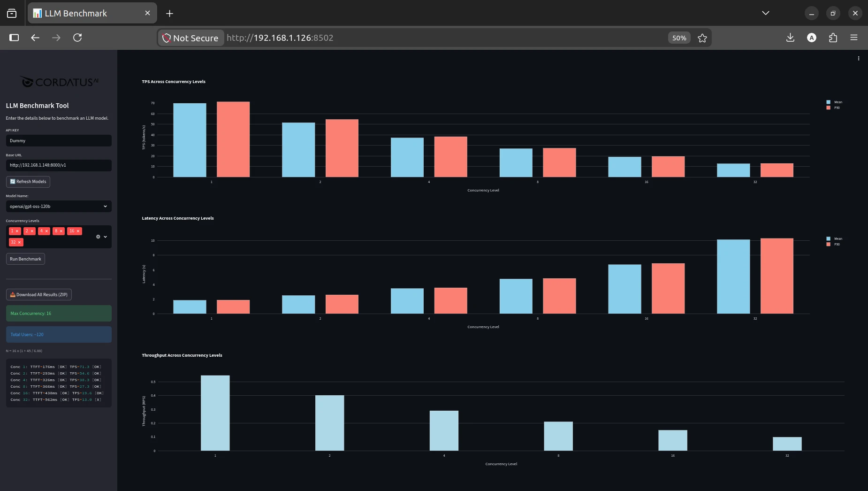Toggle the browser sidebar panel icon
868x491 pixels.
click(14, 38)
